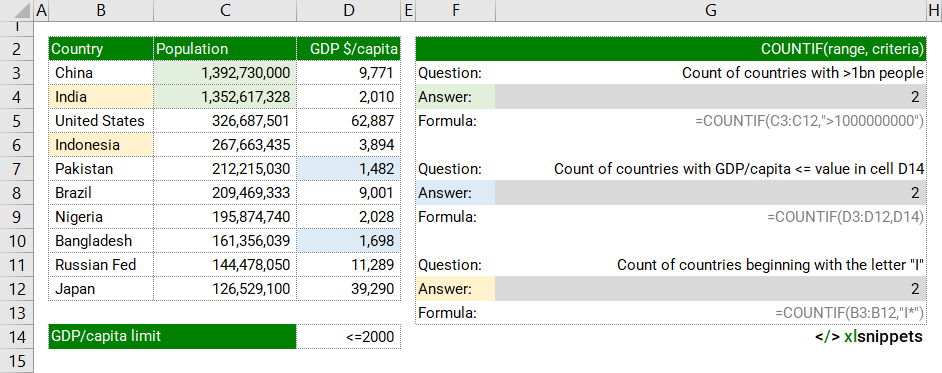Click the GDP $/capita header cell
Viewport: 942px width, 373px height.
[348, 49]
